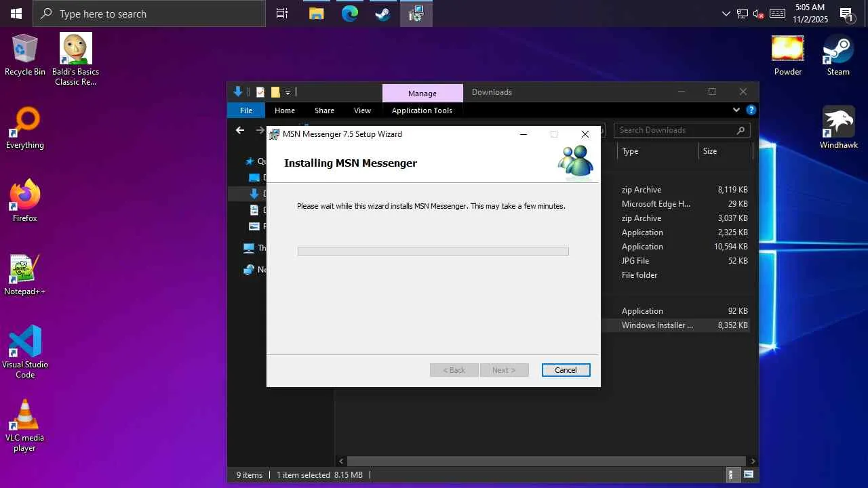868x488 pixels.
Task: Open the clock showing 5:05 AM
Action: tap(810, 14)
